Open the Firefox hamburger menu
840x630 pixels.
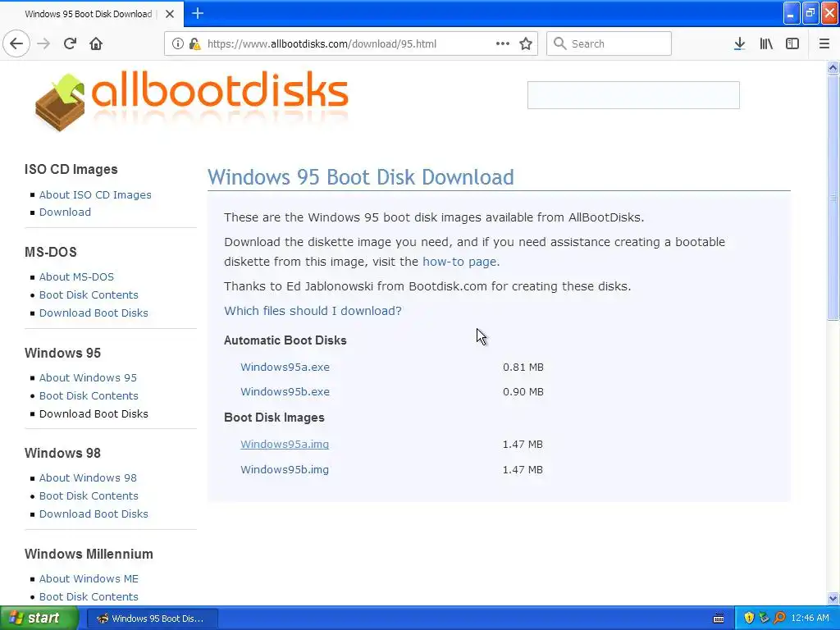coord(824,43)
